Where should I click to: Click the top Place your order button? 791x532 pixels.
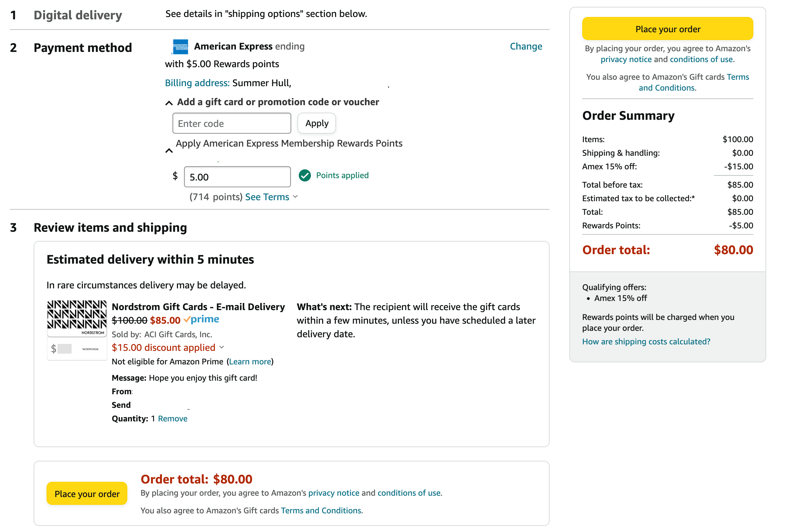tap(667, 29)
